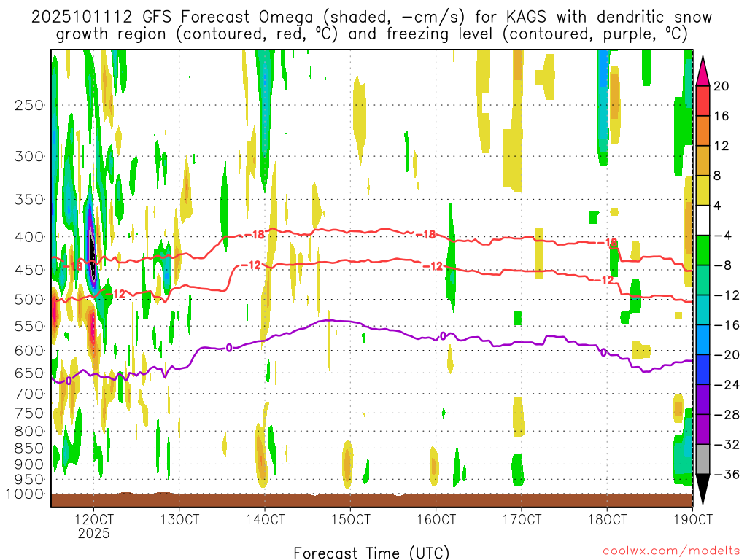Click the dark blue legend swatch below -20

pos(703,370)
